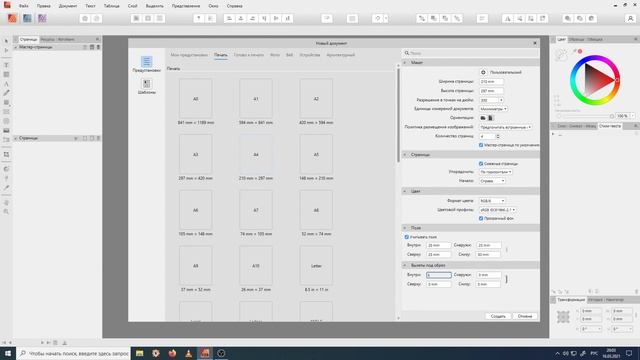
Task: Switch to the Photo presets tab
Action: pos(275,55)
